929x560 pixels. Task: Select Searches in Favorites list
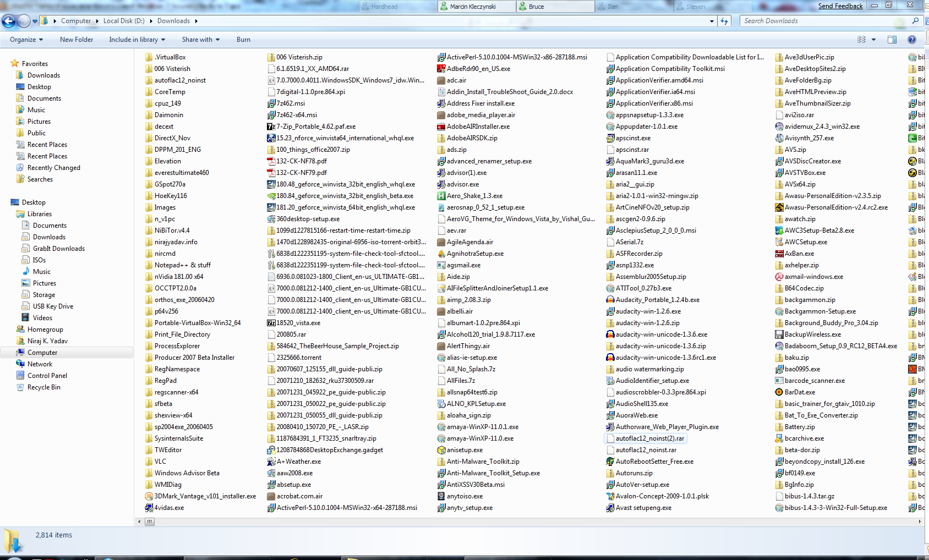[x=40, y=179]
